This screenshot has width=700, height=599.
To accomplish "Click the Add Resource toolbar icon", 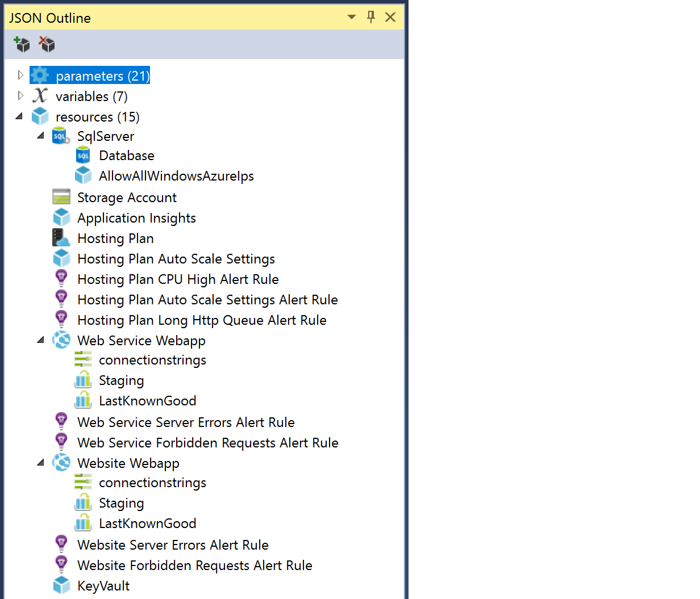I will click(x=22, y=44).
